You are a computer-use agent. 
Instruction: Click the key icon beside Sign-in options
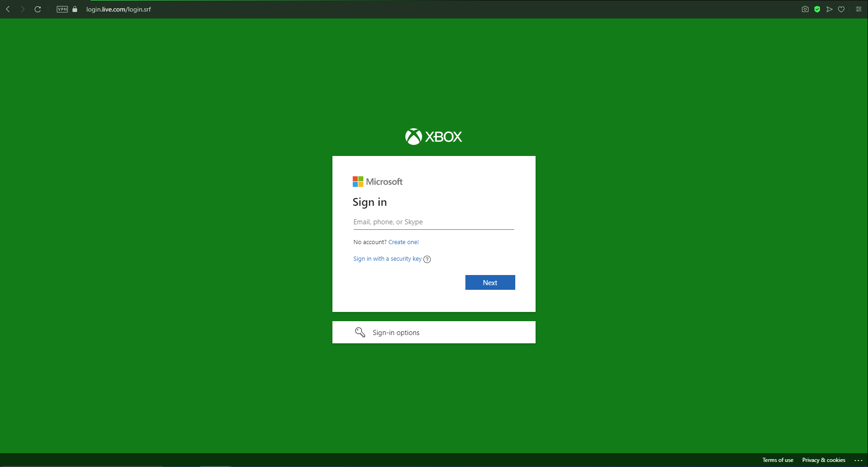click(x=361, y=332)
